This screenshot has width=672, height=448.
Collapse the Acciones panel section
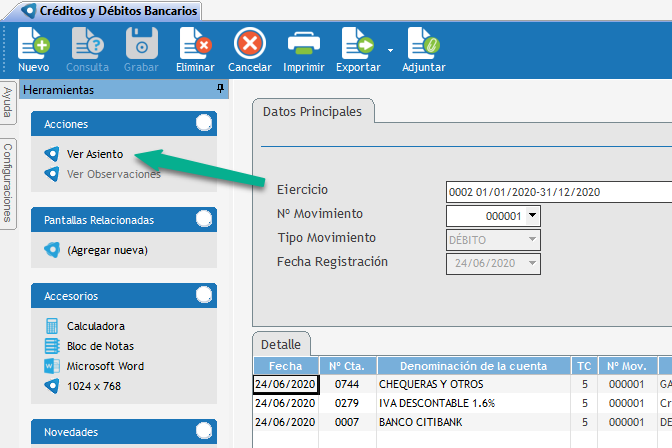pos(204,123)
